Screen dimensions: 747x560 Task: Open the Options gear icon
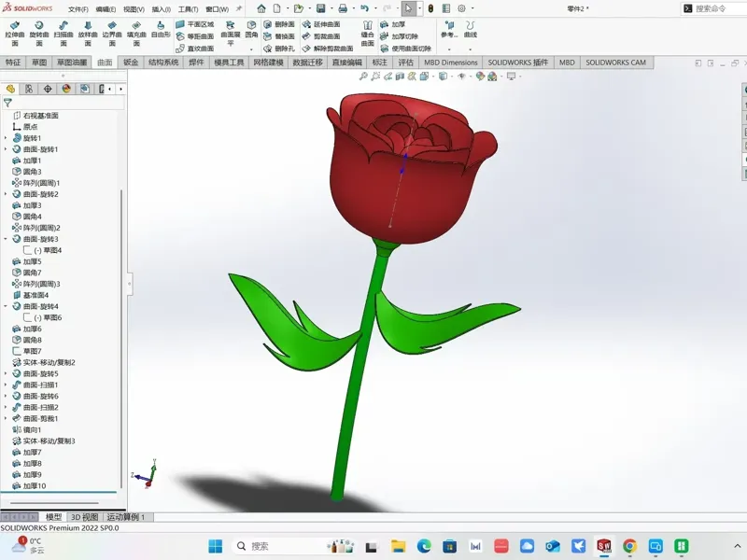(x=461, y=8)
